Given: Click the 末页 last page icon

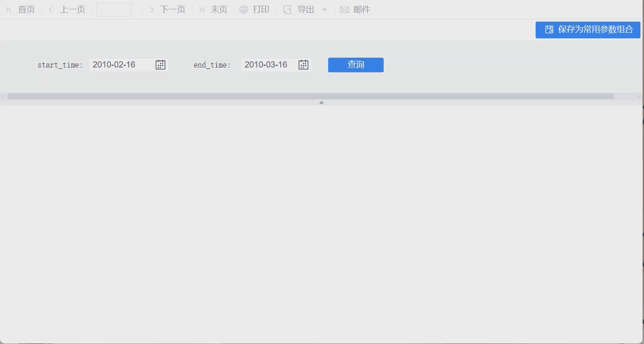Looking at the screenshot, I should coord(202,9).
